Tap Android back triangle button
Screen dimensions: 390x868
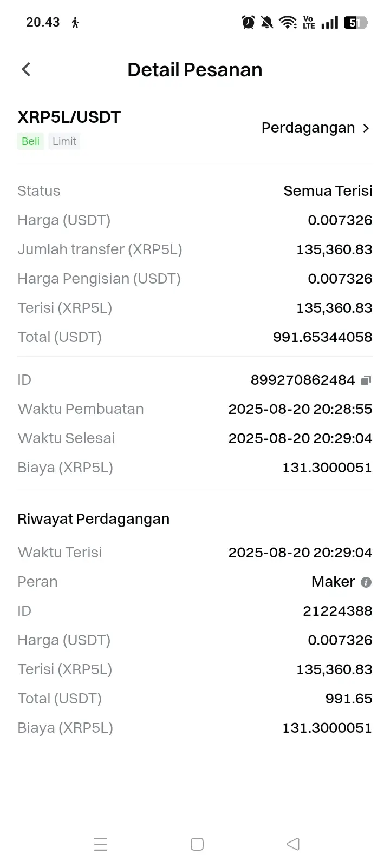[x=292, y=844]
